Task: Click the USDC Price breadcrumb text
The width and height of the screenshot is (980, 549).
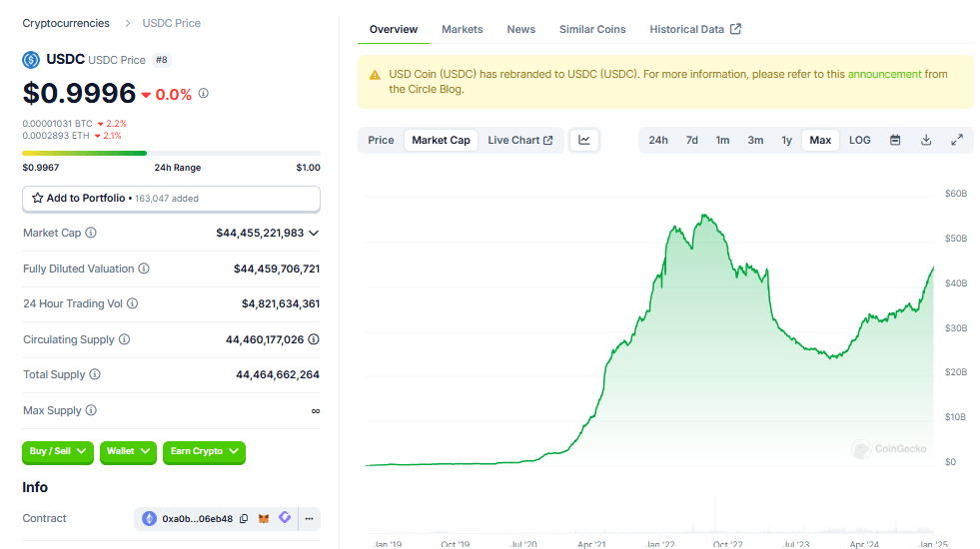Action: point(171,23)
